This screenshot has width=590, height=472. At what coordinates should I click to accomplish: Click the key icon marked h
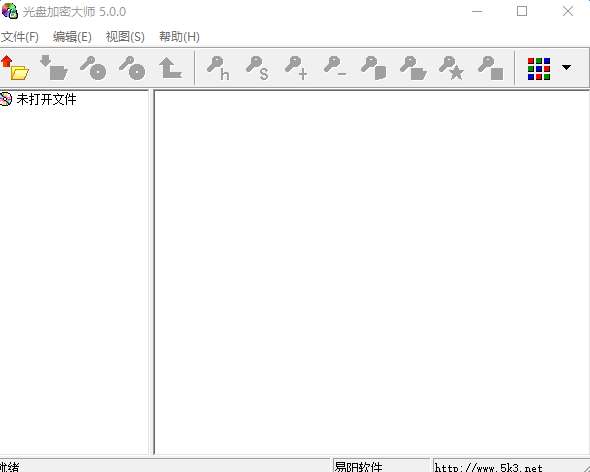(x=218, y=68)
